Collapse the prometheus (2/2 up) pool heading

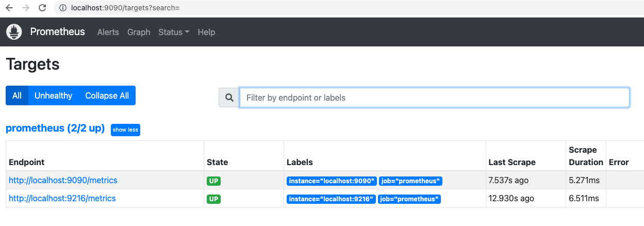pos(55,128)
